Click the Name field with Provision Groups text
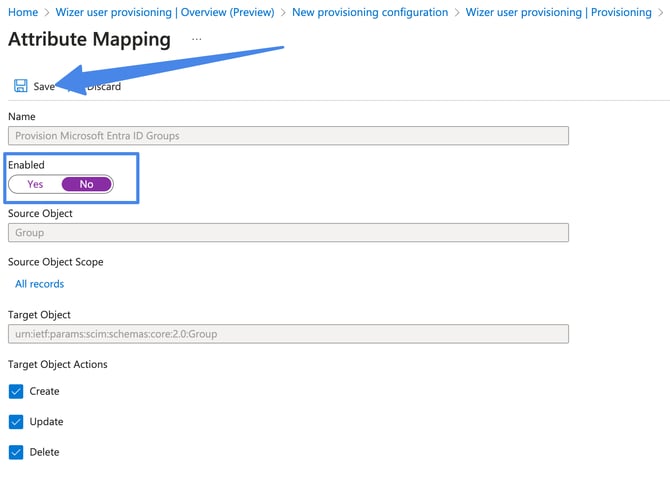Image resolution: width=670 pixels, height=482 pixels. (288, 136)
